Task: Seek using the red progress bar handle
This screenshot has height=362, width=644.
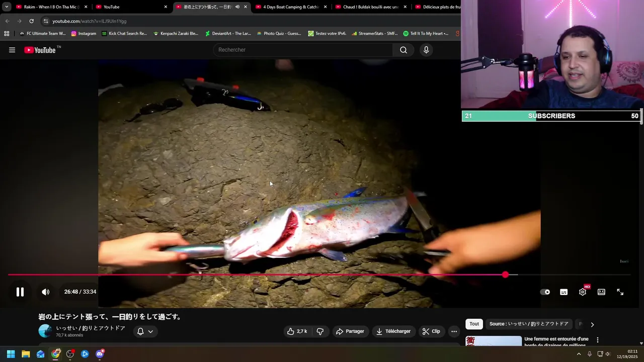Action: tap(505, 275)
